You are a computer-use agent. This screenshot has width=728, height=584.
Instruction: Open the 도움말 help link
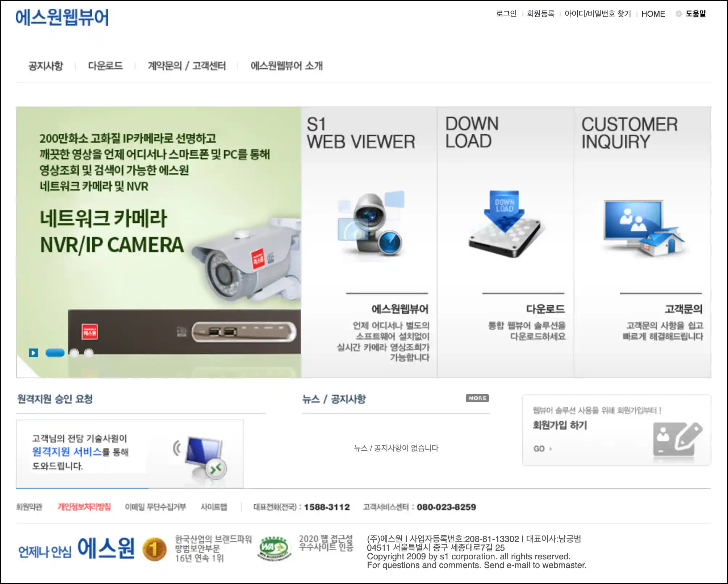pos(696,14)
